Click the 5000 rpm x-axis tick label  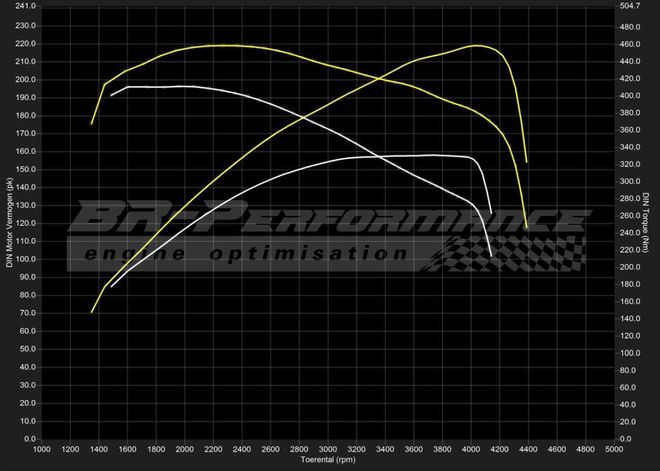click(615, 450)
